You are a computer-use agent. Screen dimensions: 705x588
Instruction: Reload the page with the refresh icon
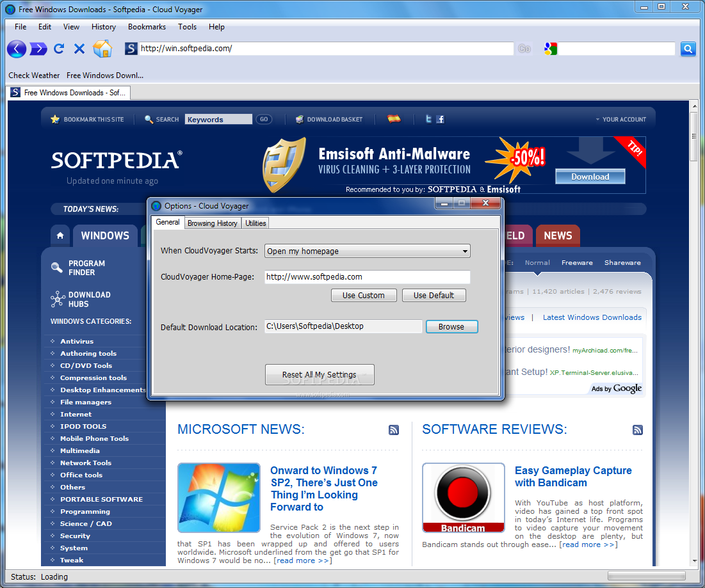coord(59,49)
